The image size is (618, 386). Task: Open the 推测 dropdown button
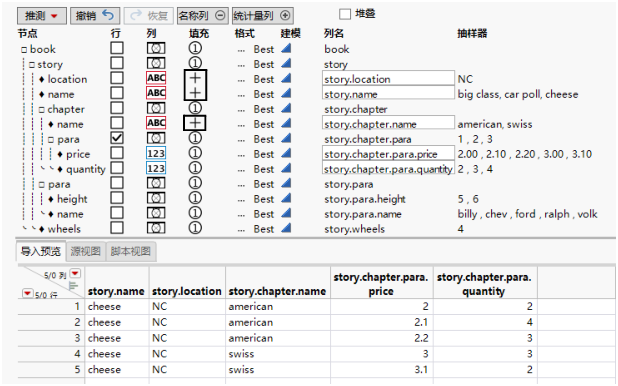coord(42,16)
